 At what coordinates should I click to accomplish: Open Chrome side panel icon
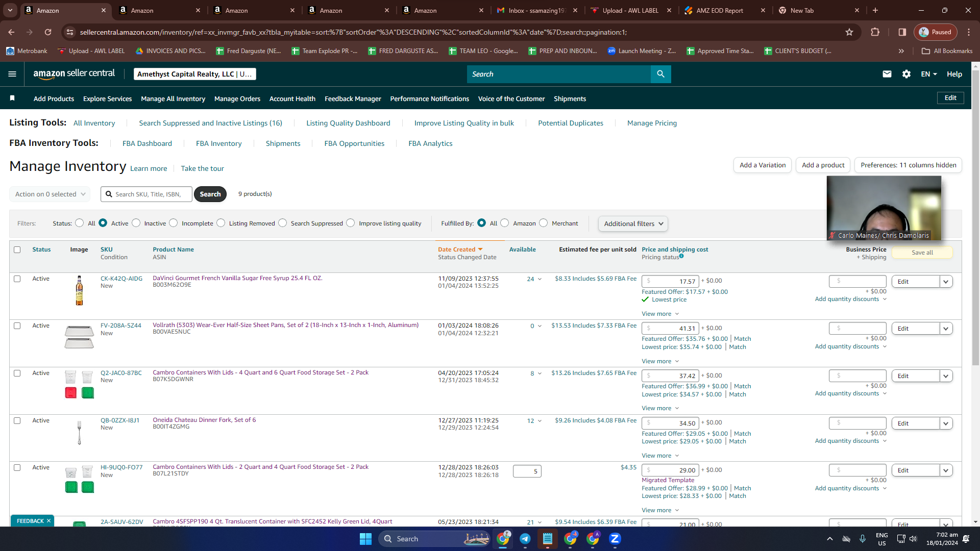point(902,32)
